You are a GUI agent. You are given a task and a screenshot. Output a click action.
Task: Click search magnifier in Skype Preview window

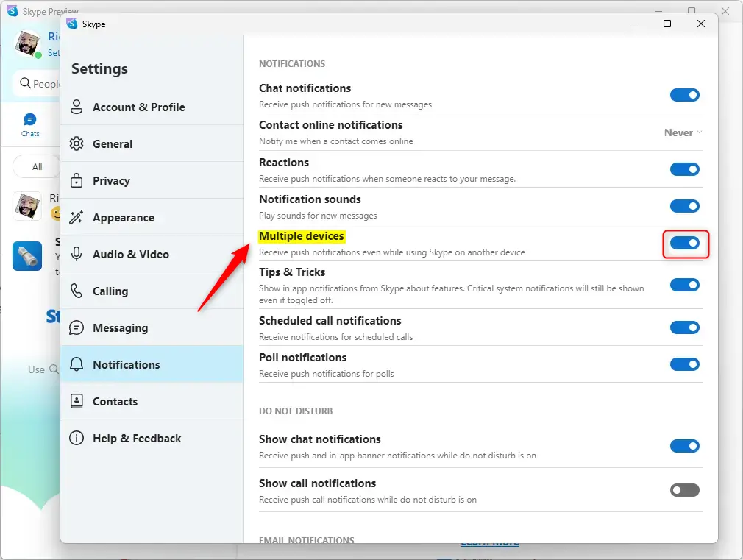click(x=25, y=83)
